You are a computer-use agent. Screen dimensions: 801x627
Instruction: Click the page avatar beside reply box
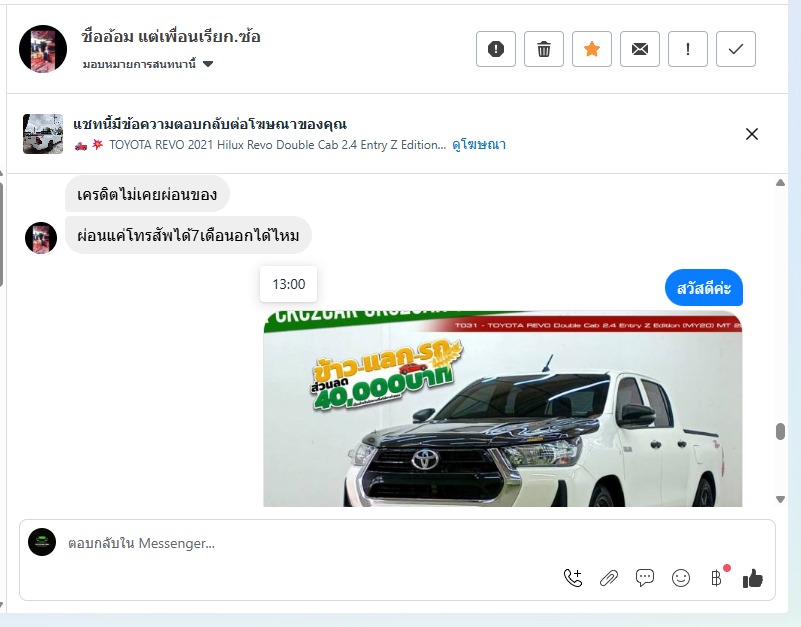pos(42,542)
